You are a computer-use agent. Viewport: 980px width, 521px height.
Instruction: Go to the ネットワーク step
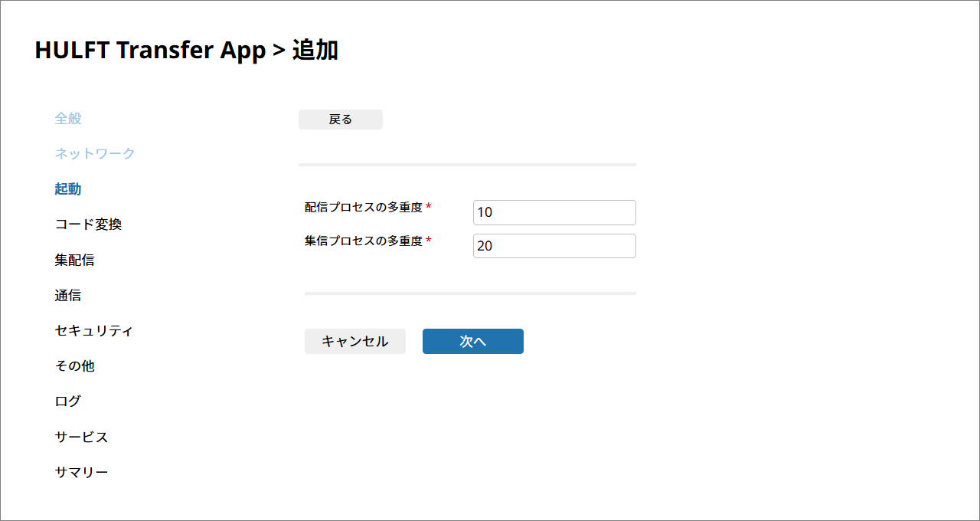(94, 154)
